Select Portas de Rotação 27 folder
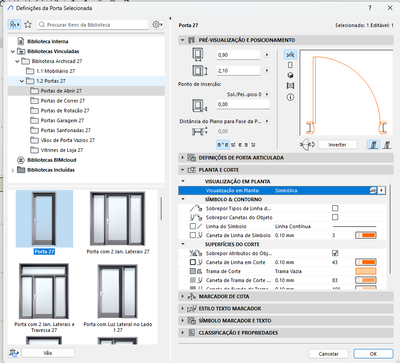 click(x=65, y=111)
